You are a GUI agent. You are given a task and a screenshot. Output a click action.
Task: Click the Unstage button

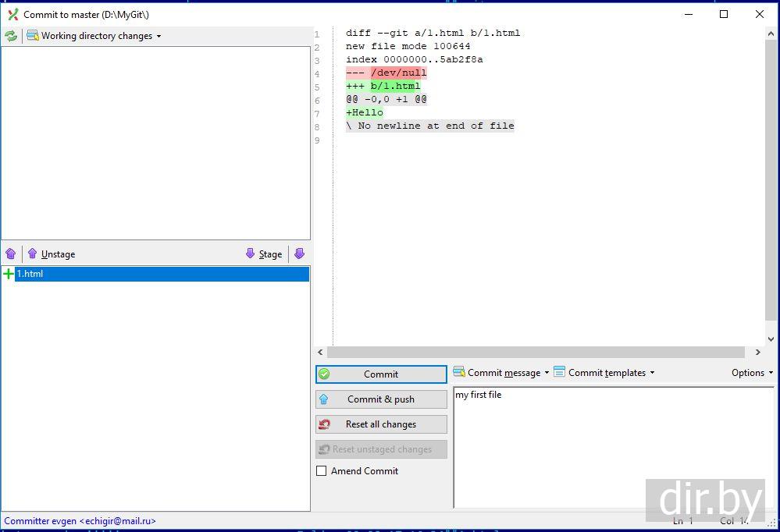tap(52, 254)
